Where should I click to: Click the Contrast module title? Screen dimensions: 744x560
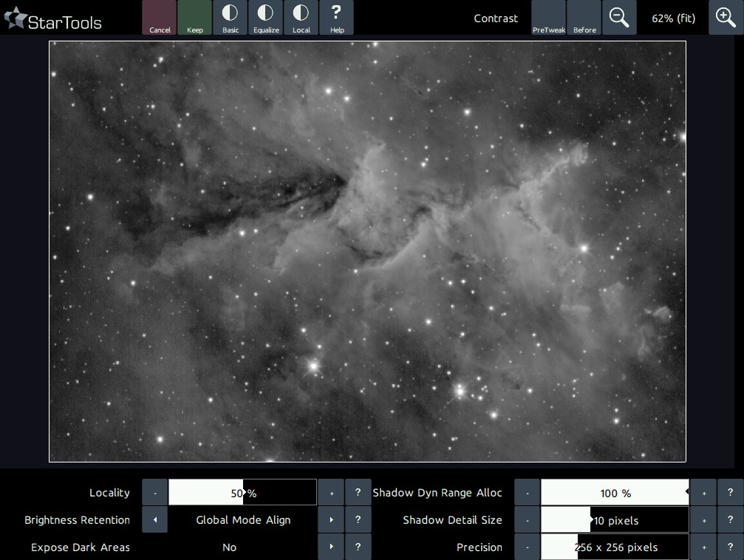[x=496, y=18]
